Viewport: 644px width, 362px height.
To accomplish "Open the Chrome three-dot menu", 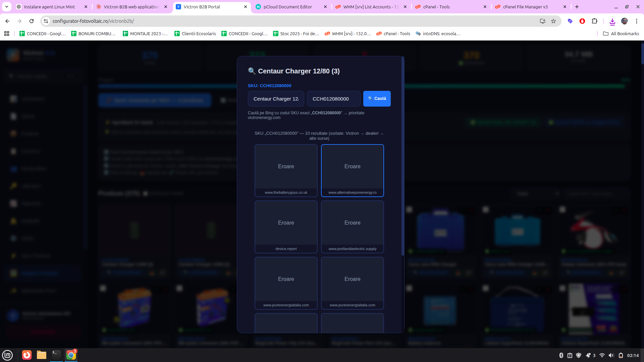I will 636,21.
